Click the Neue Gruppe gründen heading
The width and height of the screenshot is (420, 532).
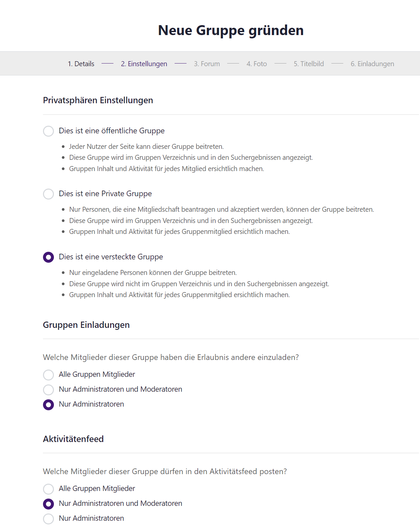(x=231, y=30)
